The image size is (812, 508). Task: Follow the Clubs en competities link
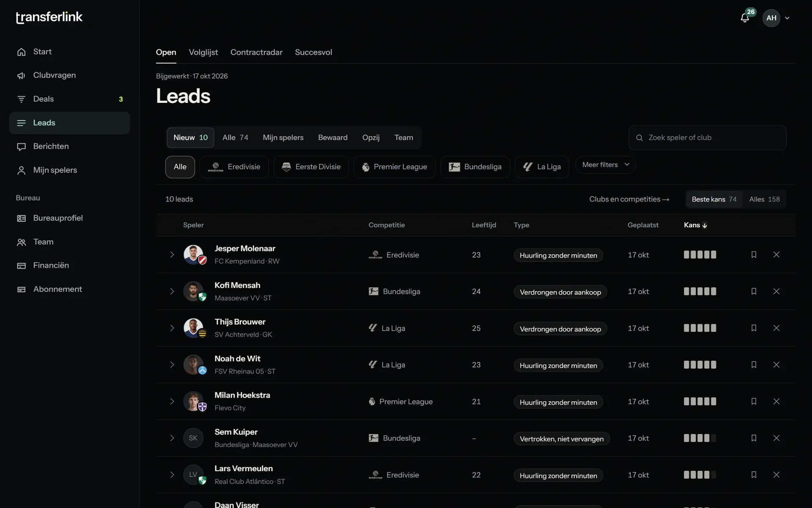pyautogui.click(x=629, y=199)
